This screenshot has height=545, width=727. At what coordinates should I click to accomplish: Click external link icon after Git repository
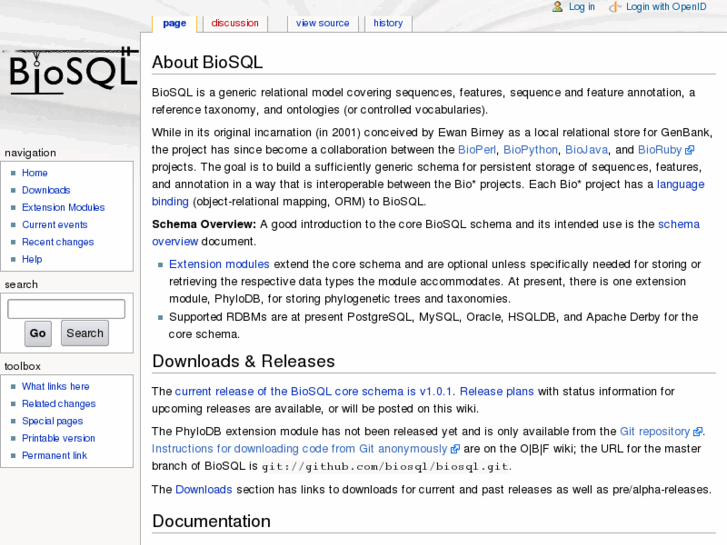698,432
